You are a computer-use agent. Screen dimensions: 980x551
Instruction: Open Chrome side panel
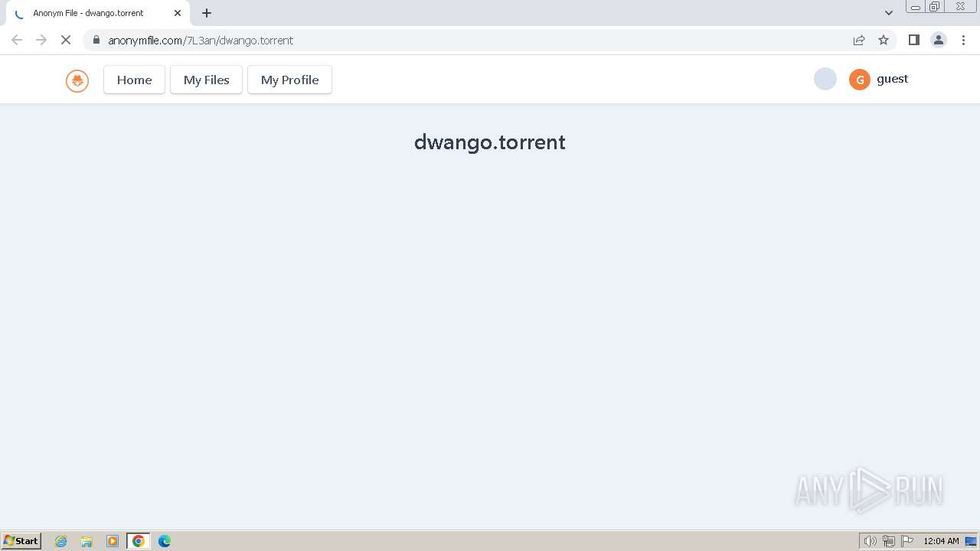click(x=913, y=40)
